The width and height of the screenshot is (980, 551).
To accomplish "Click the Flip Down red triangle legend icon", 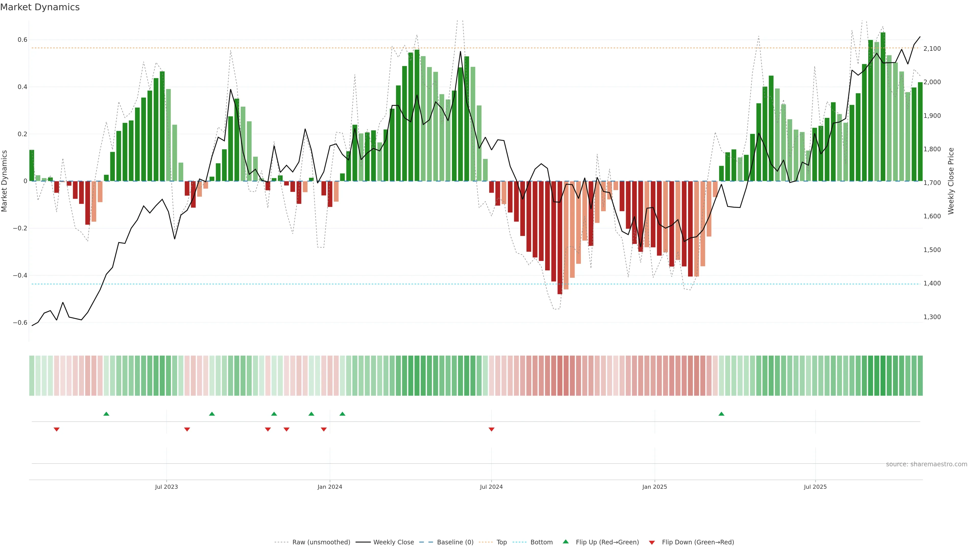I will (x=652, y=542).
